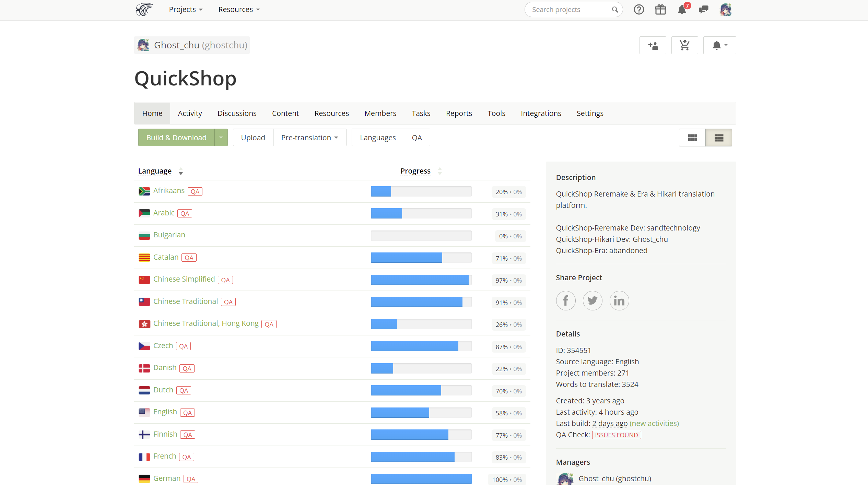Expand the Build & Download arrow
The width and height of the screenshot is (868, 485).
pyautogui.click(x=221, y=138)
